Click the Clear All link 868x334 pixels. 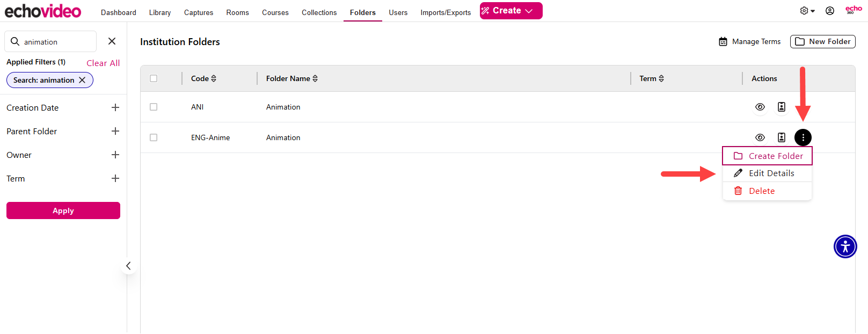pos(103,63)
